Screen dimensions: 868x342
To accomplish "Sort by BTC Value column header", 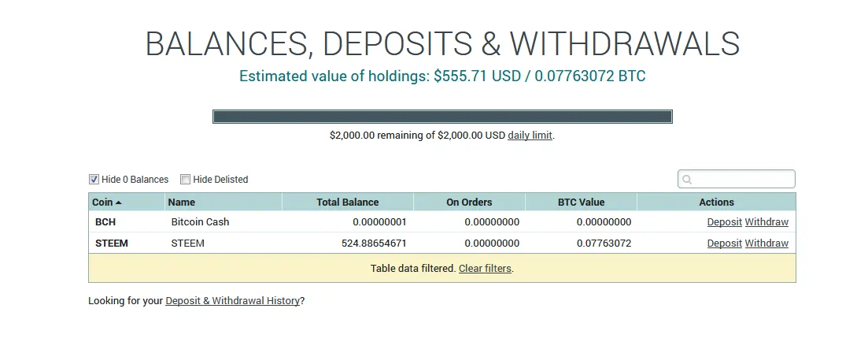I will click(x=581, y=203).
